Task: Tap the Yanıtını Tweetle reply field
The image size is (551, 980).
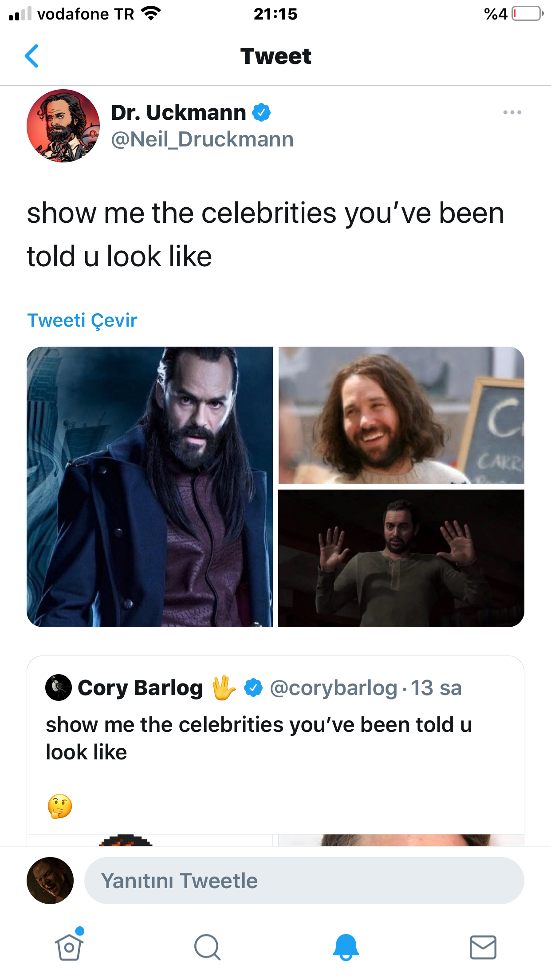Action: [x=304, y=881]
